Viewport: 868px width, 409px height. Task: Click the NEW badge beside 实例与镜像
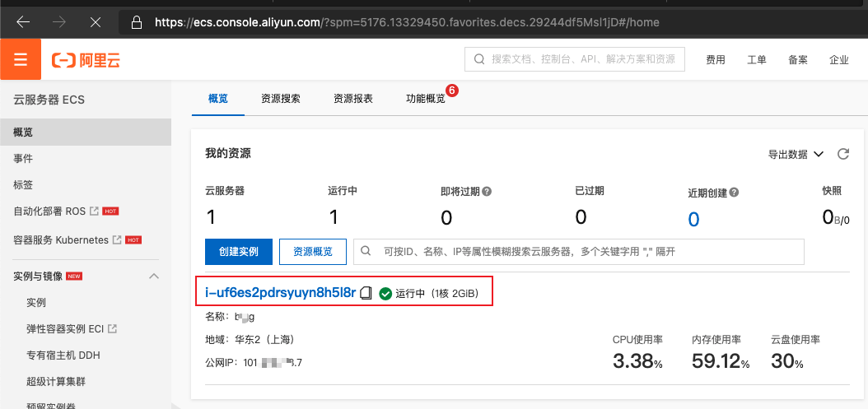pos(74,276)
